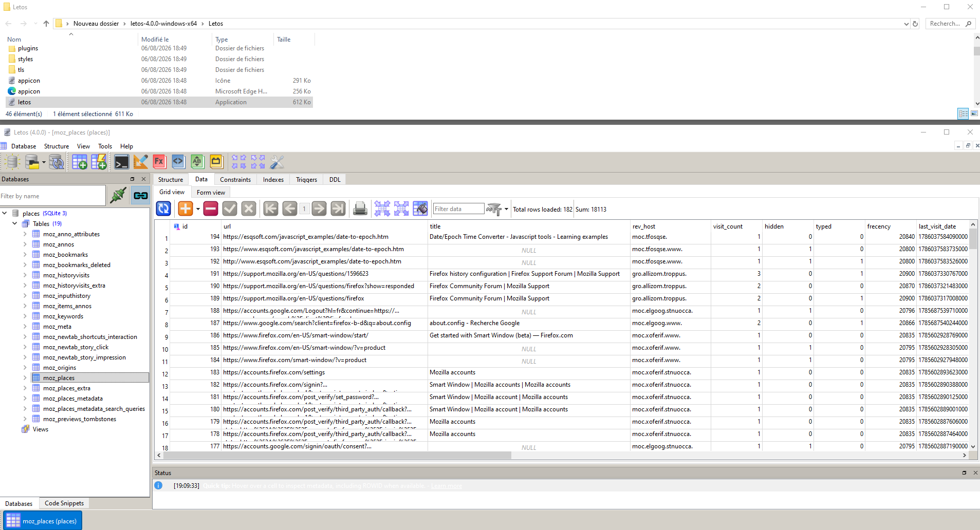
Task: Click the four outward arrows window-arrange icon
Action: 258,162
